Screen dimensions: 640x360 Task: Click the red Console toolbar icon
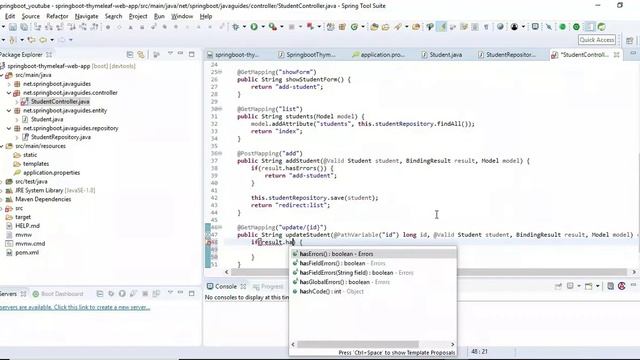tap(622, 286)
